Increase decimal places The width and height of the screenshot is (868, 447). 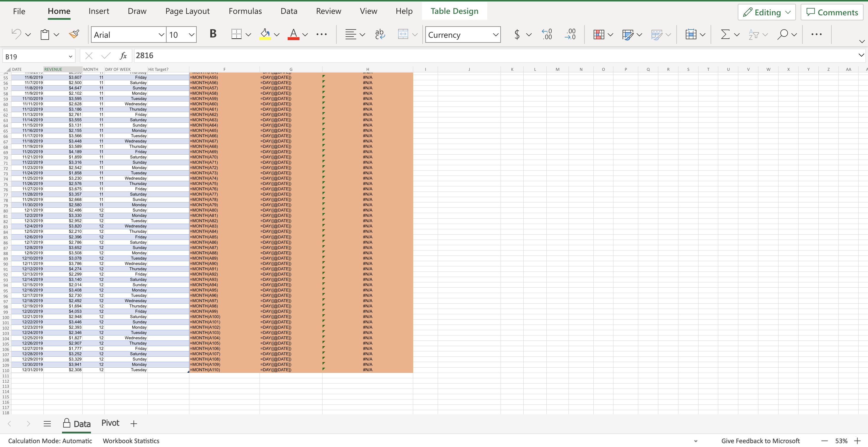pyautogui.click(x=547, y=34)
